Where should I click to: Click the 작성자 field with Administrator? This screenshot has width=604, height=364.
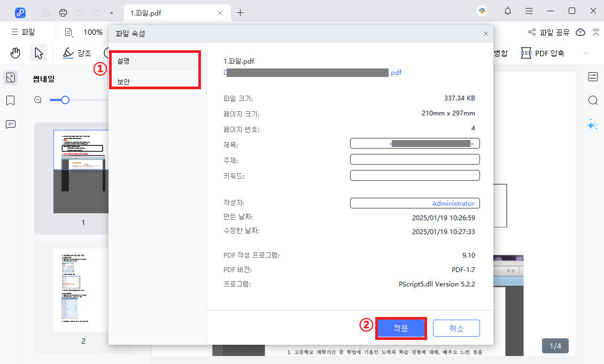coord(415,203)
